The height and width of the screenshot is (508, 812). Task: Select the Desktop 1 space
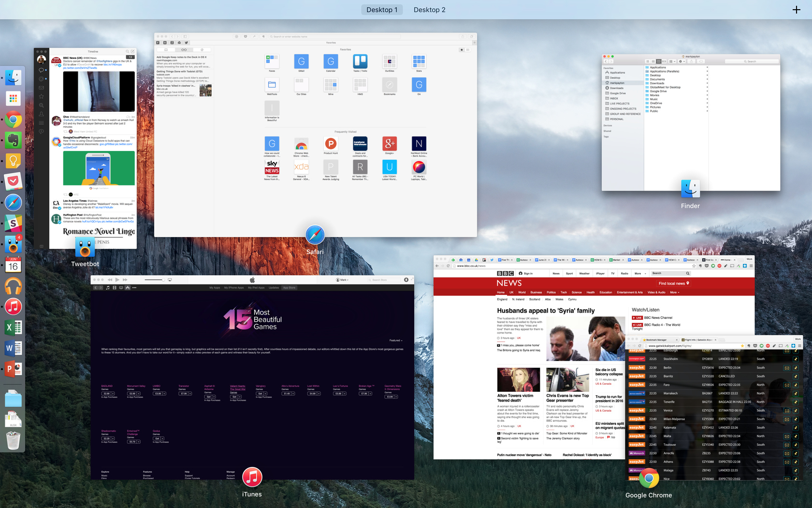click(382, 10)
